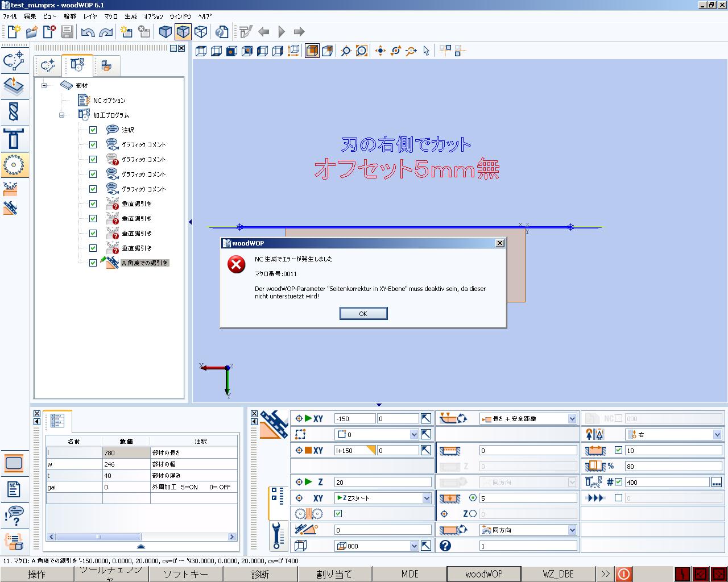Click the close file icon with red X

[x=49, y=32]
